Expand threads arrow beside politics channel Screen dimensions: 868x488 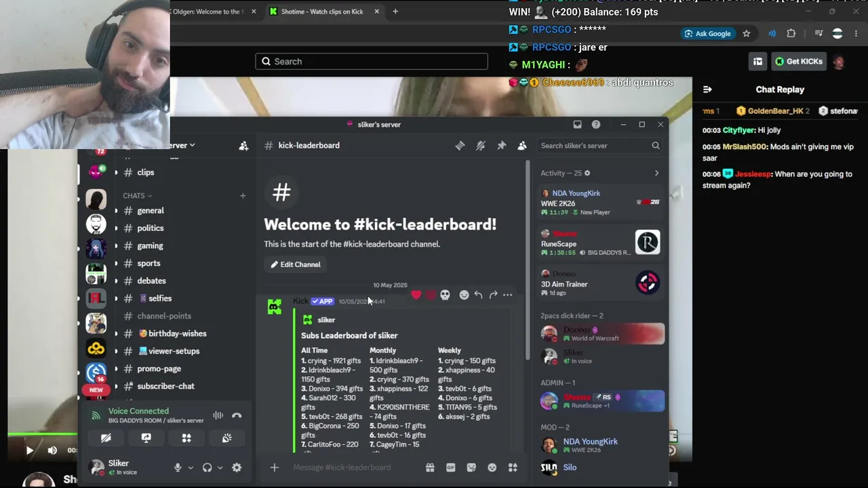(116, 228)
